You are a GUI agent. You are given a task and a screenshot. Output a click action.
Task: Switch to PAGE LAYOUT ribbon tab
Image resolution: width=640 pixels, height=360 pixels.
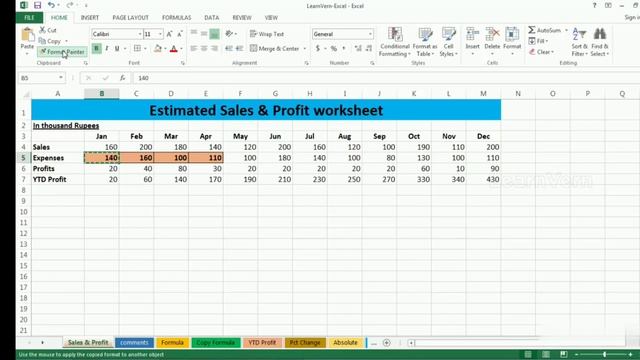click(131, 18)
